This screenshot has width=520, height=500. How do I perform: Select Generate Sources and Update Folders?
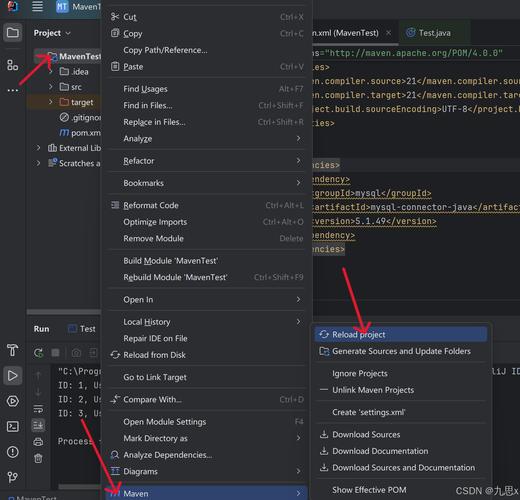[401, 351]
